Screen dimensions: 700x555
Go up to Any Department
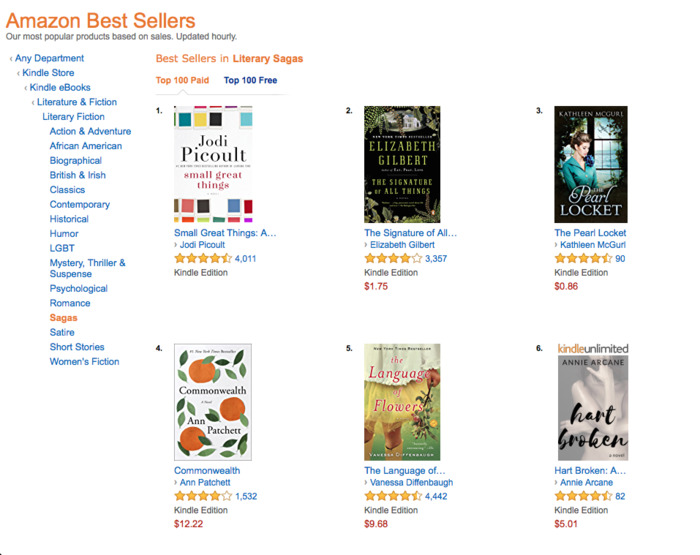click(50, 58)
